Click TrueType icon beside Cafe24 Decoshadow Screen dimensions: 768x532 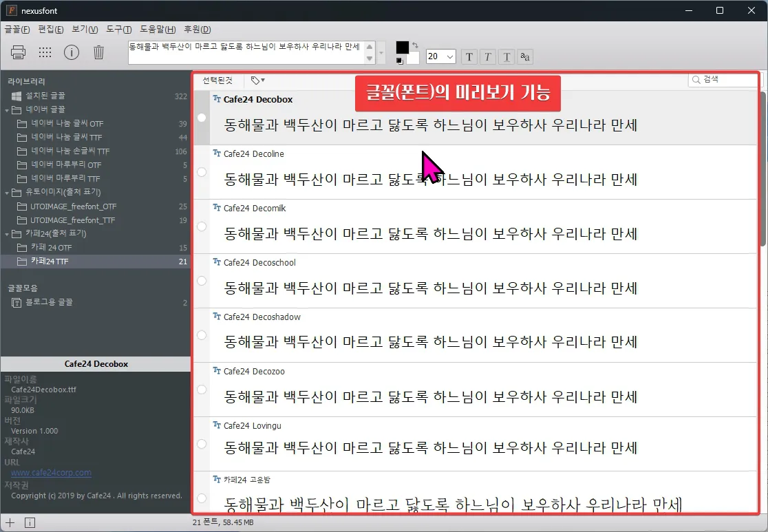217,316
